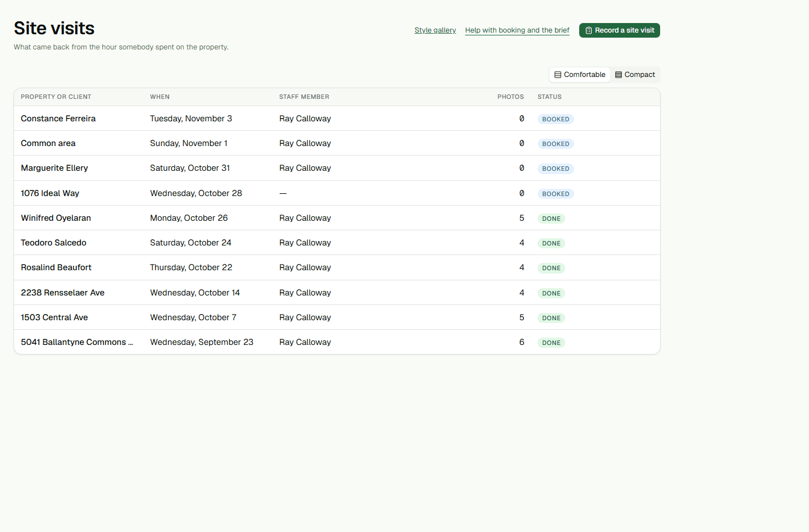Click the Booked badge for Constance Ferreira
This screenshot has width=809, height=532.
pos(556,119)
